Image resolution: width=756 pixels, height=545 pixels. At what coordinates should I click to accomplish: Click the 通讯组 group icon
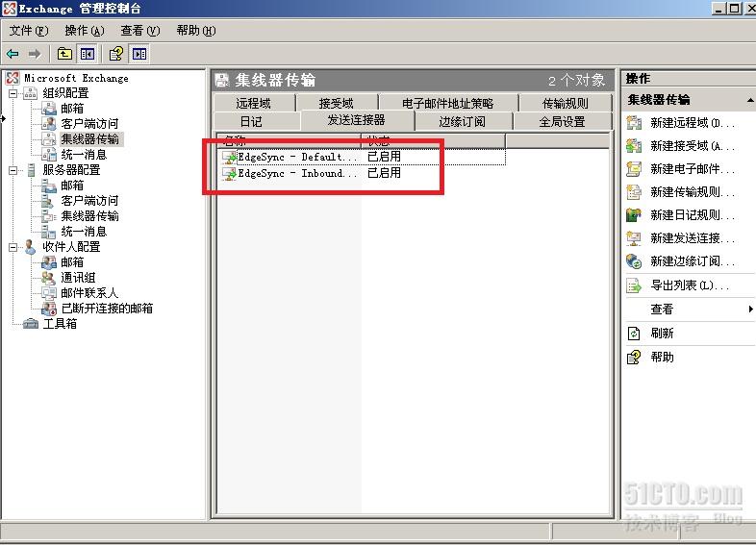tap(49, 278)
